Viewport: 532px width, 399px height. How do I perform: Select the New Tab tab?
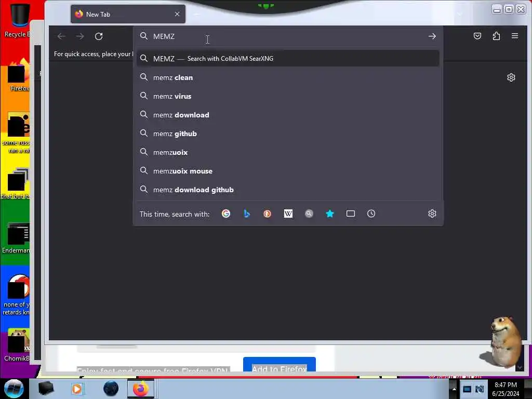click(x=128, y=14)
